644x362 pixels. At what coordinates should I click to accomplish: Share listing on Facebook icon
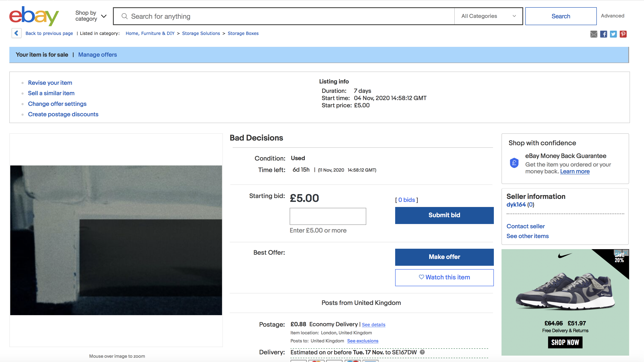click(x=604, y=34)
